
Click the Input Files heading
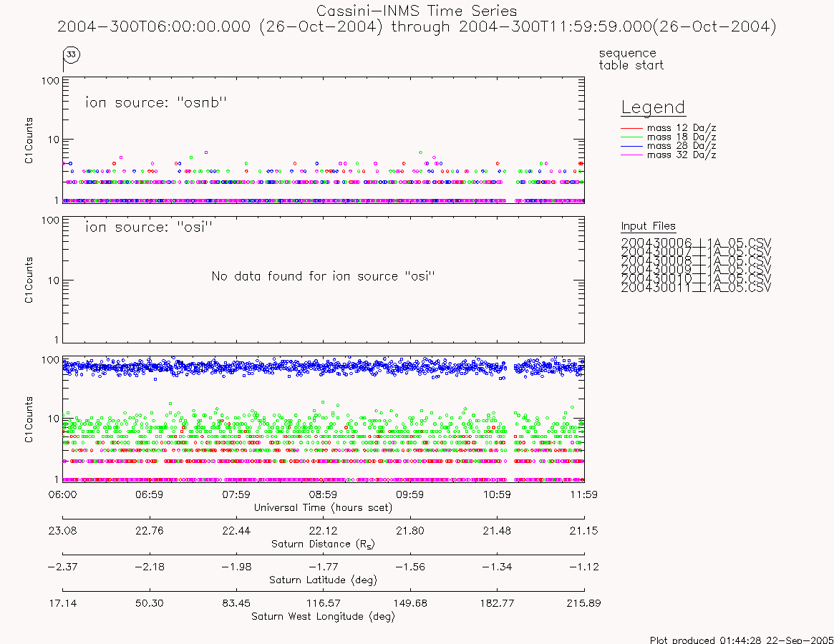coord(649,226)
